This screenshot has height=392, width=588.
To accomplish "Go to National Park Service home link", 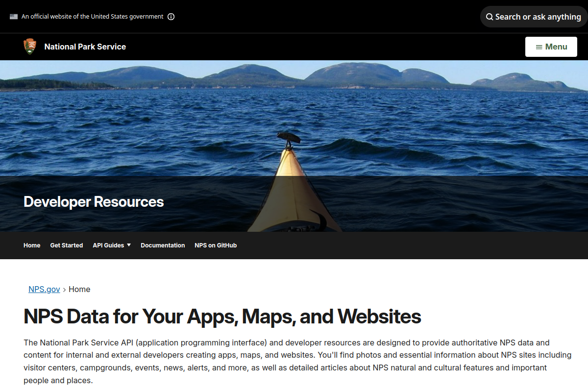I will click(x=85, y=47).
